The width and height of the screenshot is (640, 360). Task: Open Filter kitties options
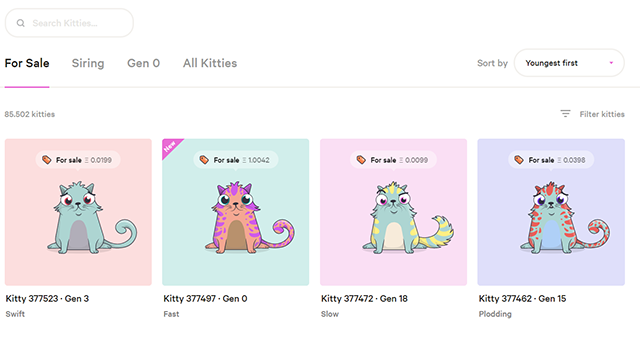tap(593, 114)
